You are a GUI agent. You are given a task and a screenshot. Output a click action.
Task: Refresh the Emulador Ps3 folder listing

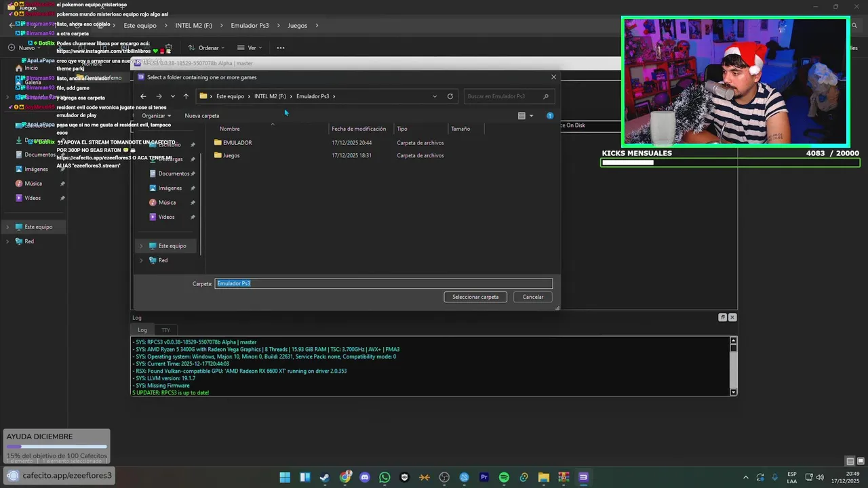point(450,96)
